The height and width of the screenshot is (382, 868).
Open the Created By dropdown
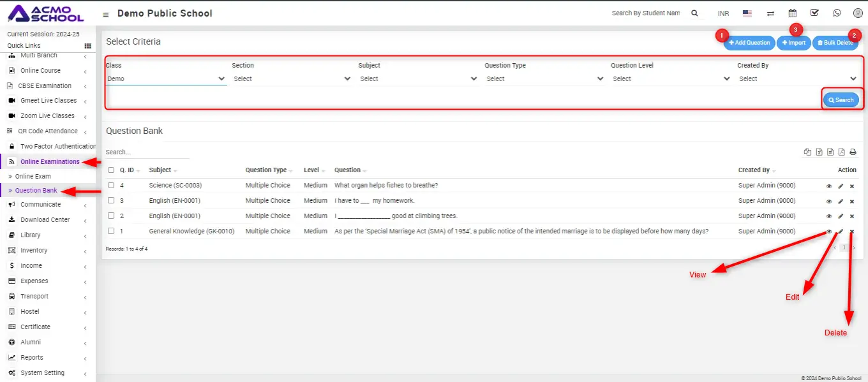pyautogui.click(x=797, y=79)
